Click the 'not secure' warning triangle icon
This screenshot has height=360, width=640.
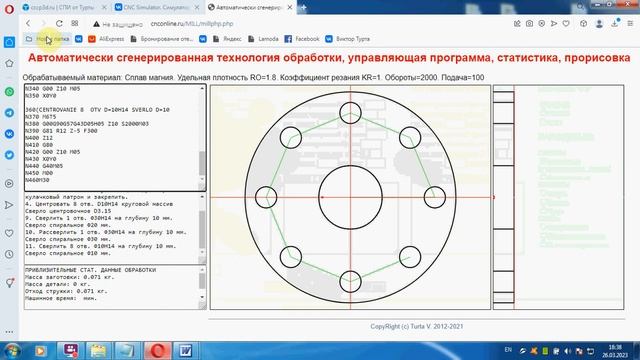tap(96, 24)
